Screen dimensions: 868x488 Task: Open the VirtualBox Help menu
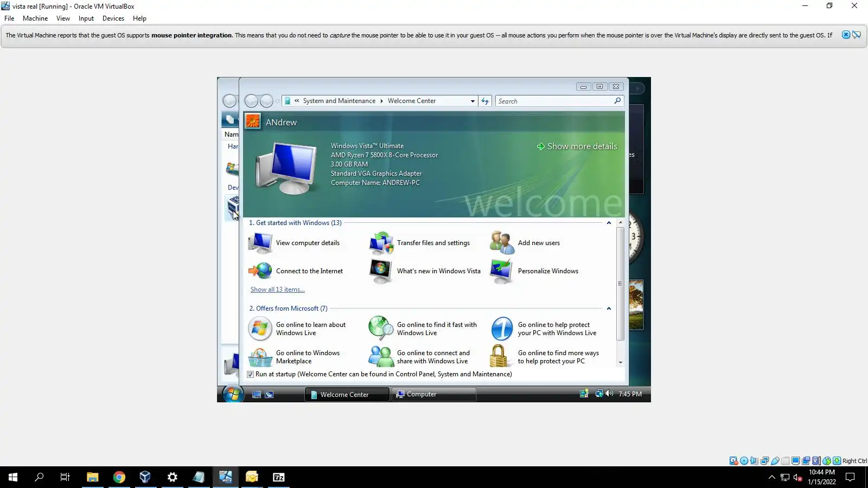pos(139,18)
